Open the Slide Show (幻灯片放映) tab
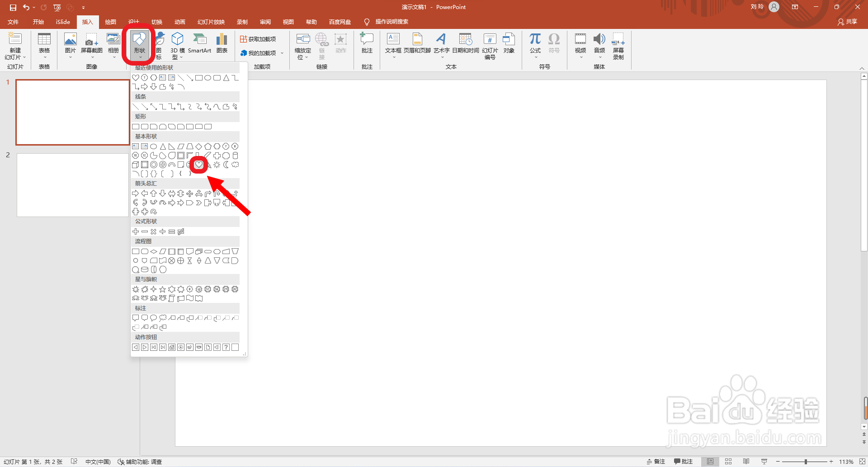 (x=211, y=22)
